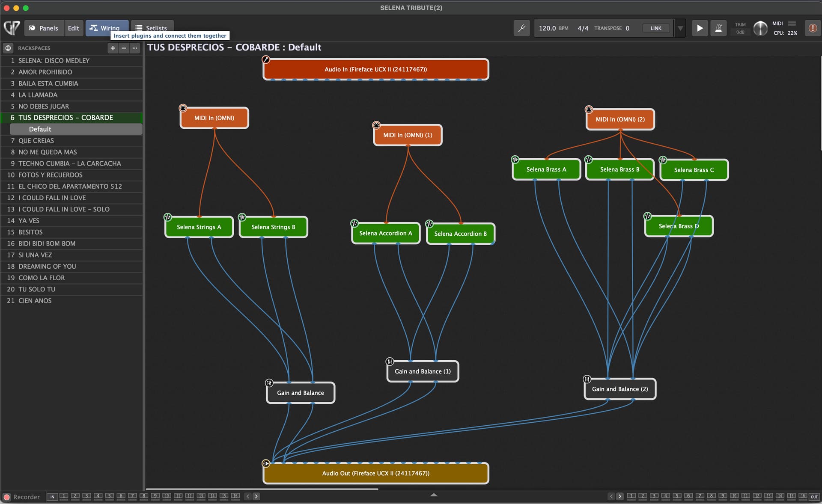This screenshot has width=822, height=504.
Task: Click the Gig Performer logo icon
Action: [12, 28]
